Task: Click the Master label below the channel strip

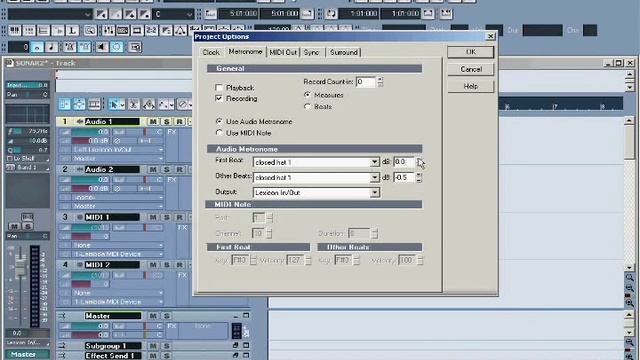Action: (x=27, y=354)
